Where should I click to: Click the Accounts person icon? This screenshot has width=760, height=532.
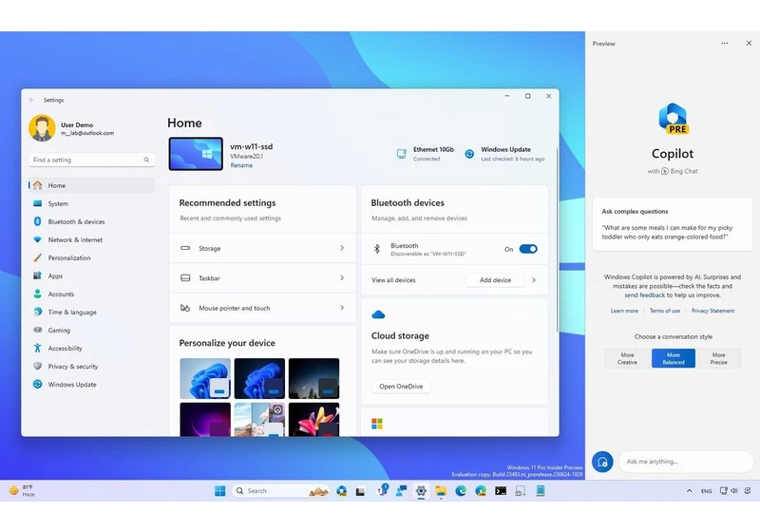tap(37, 294)
